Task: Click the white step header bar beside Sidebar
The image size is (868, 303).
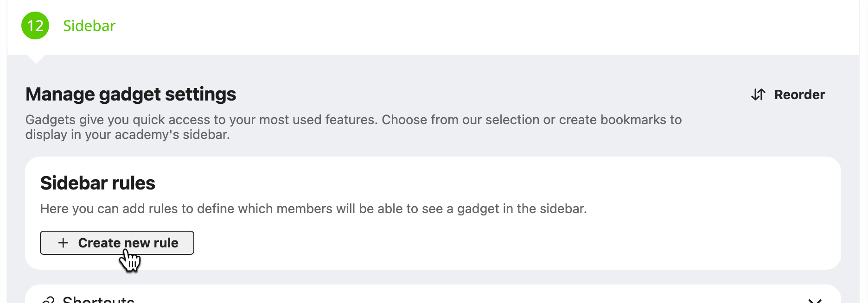Action: [x=464, y=27]
